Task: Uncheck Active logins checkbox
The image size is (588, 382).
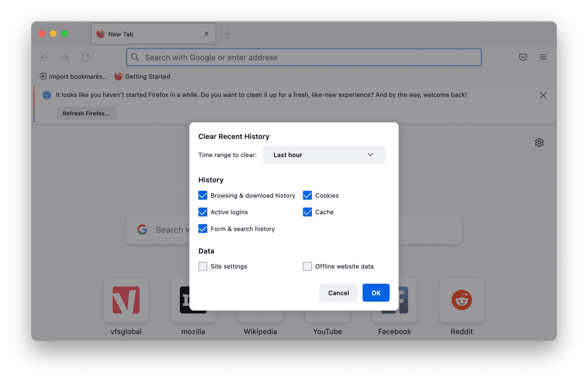Action: 203,212
